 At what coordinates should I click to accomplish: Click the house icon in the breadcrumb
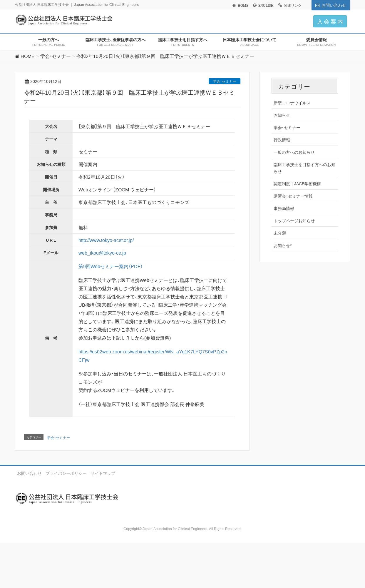pyautogui.click(x=17, y=56)
